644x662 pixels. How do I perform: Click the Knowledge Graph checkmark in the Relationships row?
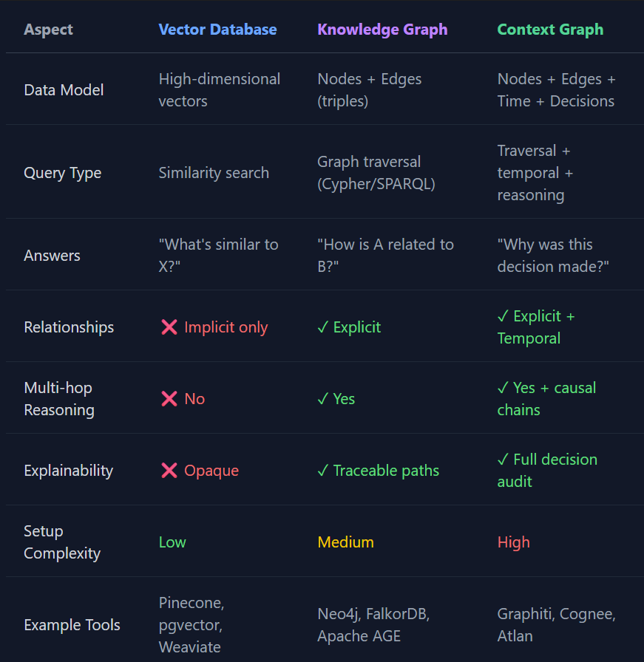pyautogui.click(x=322, y=327)
